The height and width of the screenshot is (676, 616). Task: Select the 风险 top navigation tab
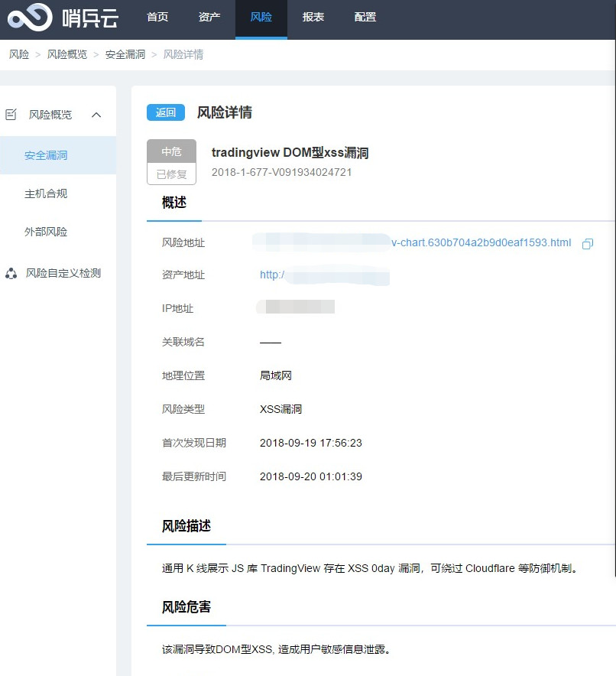261,18
